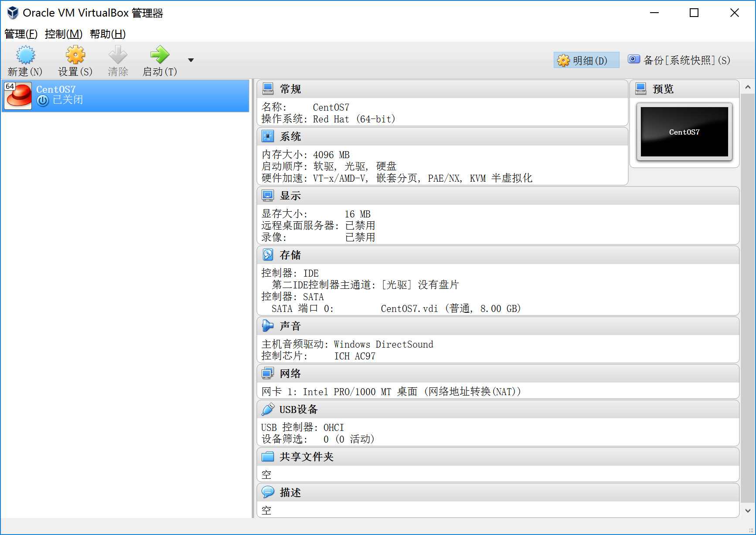Open the 系统 section header link

pyautogui.click(x=290, y=136)
